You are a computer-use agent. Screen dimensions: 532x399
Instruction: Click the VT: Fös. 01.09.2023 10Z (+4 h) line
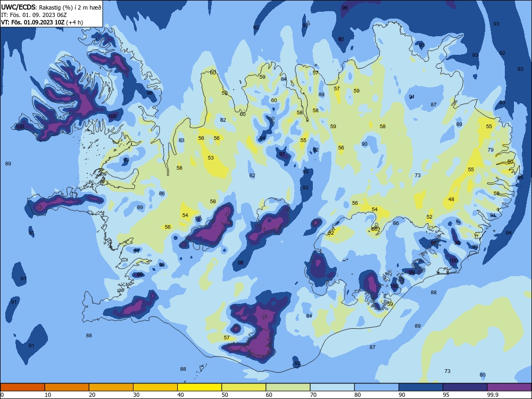coord(42,22)
